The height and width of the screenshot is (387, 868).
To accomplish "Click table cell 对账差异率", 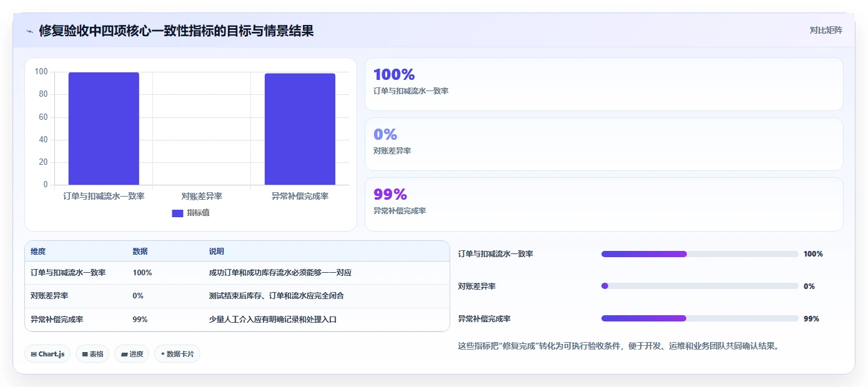I will (x=49, y=296).
